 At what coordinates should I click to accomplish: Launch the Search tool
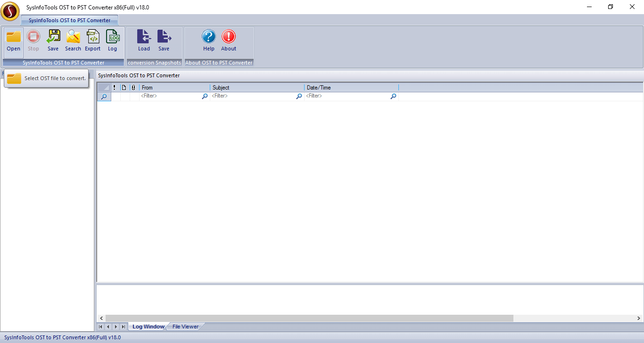coord(73,41)
